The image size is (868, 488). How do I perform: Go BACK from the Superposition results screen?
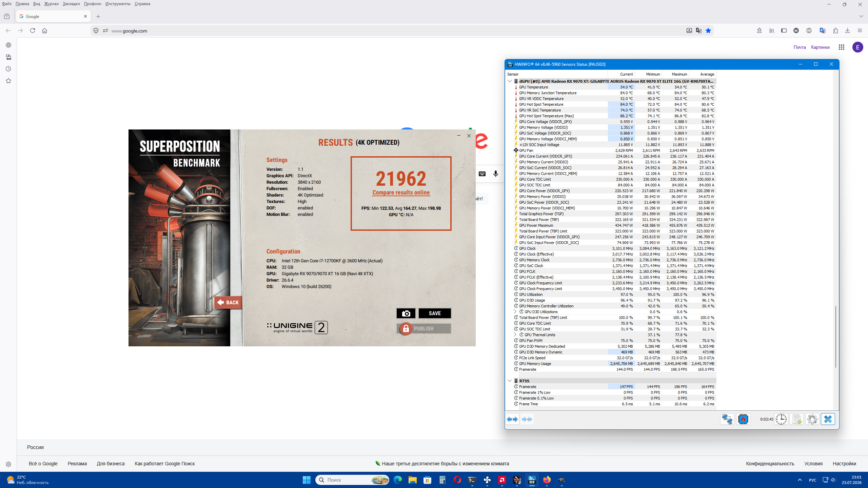[228, 302]
